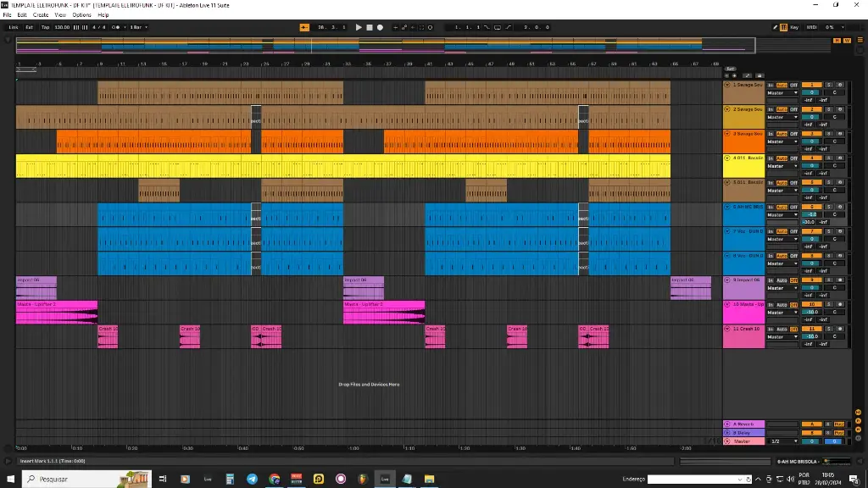Click the Ext sync button

point(30,27)
